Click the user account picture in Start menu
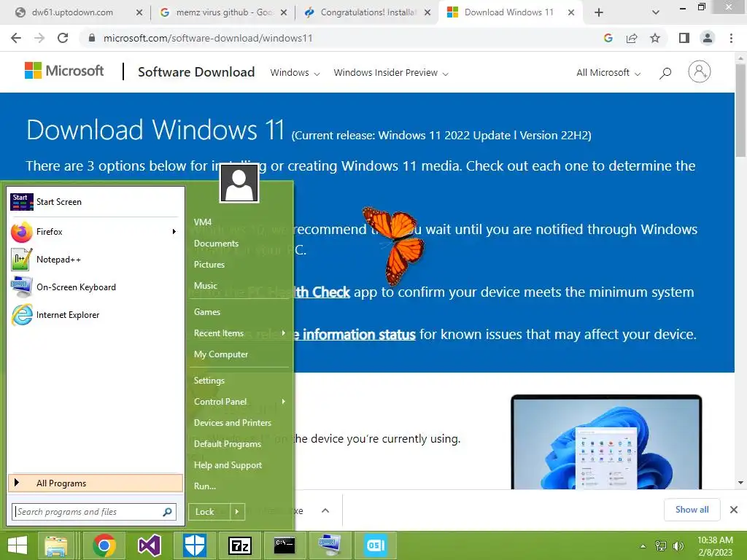Screen dimensions: 747x560 (239, 183)
